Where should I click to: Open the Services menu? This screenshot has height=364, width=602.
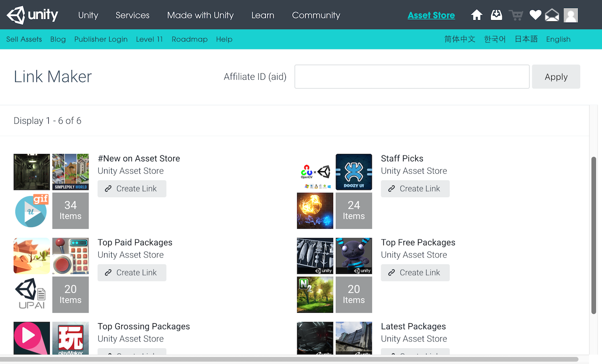[133, 15]
